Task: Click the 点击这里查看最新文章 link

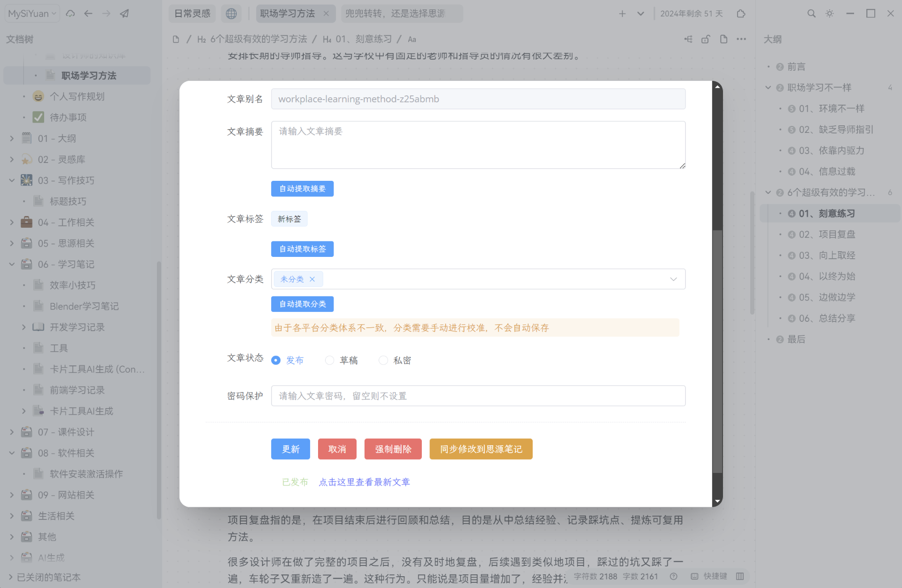Action: tap(364, 482)
